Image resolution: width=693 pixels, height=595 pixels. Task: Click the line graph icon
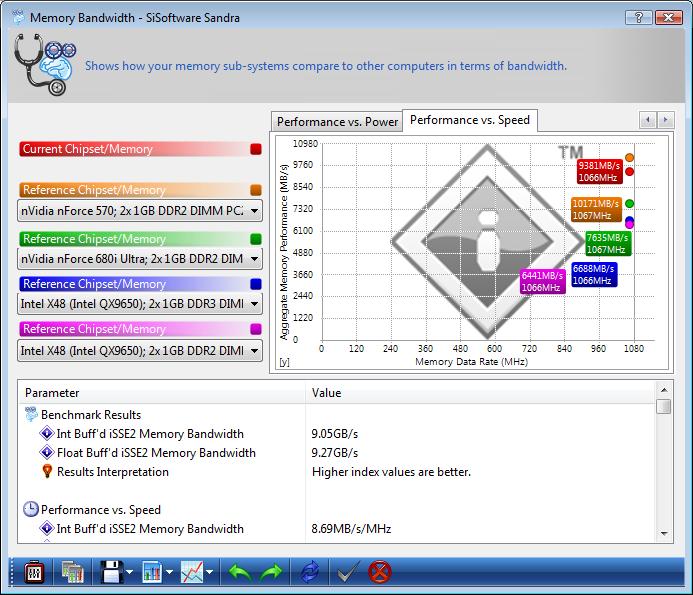coord(192,572)
